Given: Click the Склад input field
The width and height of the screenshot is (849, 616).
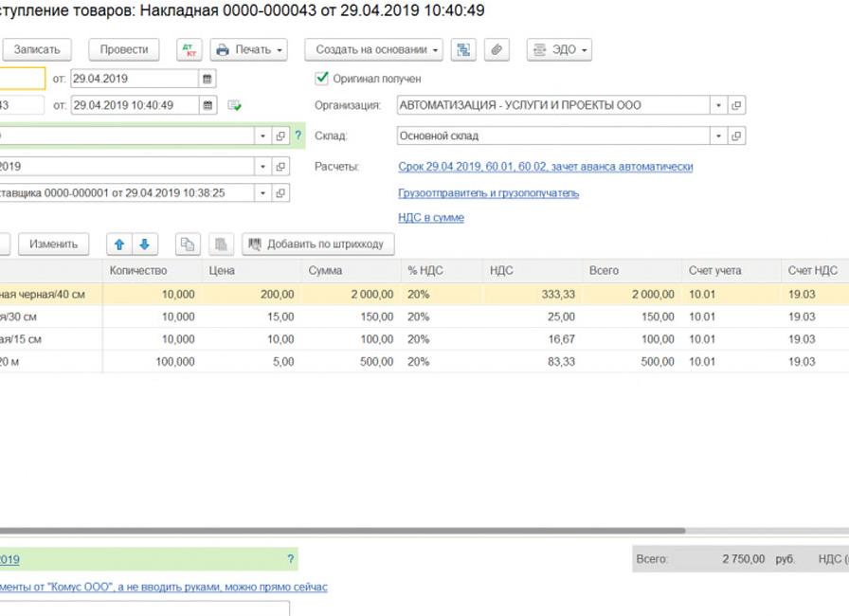Looking at the screenshot, I should [x=552, y=136].
